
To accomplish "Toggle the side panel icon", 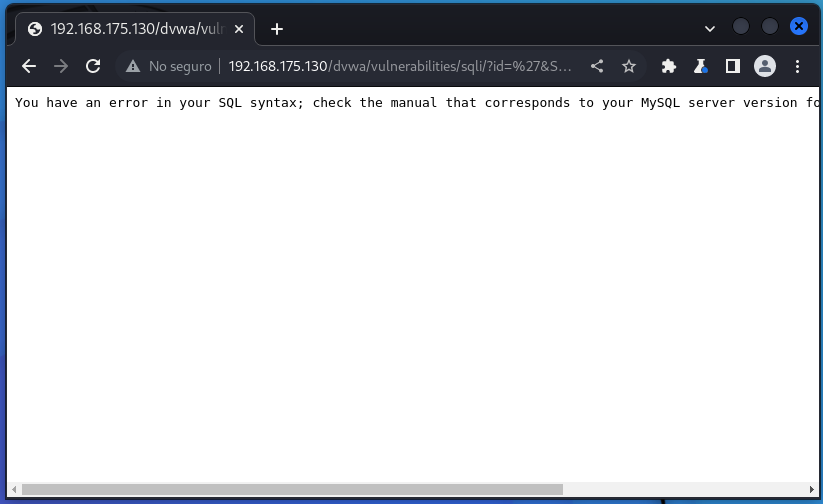I will pos(733,66).
